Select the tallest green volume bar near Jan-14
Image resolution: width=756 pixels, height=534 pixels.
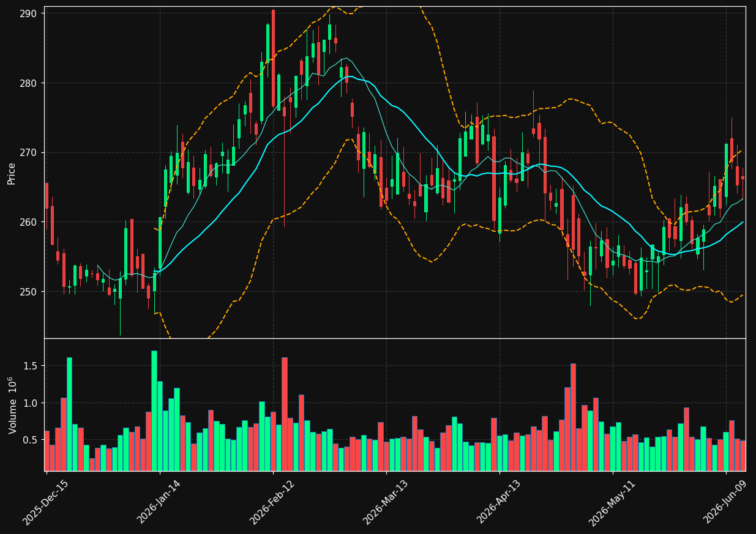pos(154,410)
